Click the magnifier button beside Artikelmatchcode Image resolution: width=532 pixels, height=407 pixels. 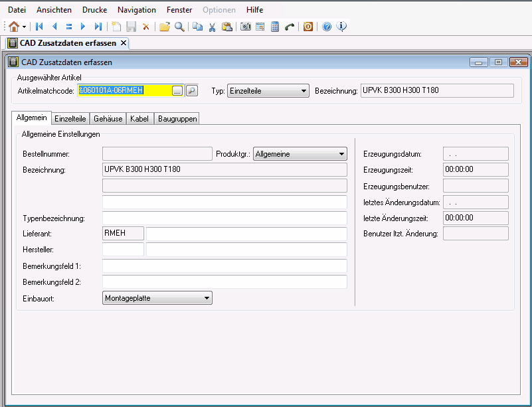coord(192,90)
